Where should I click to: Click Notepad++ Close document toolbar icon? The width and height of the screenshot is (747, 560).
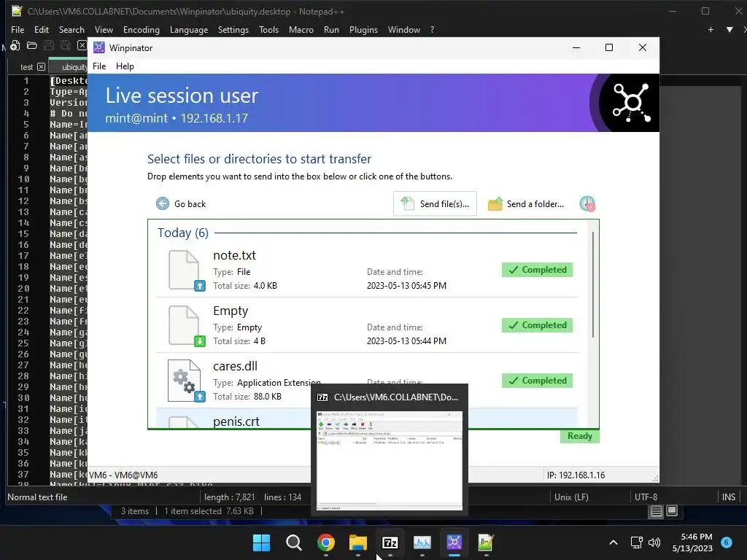coord(82,45)
